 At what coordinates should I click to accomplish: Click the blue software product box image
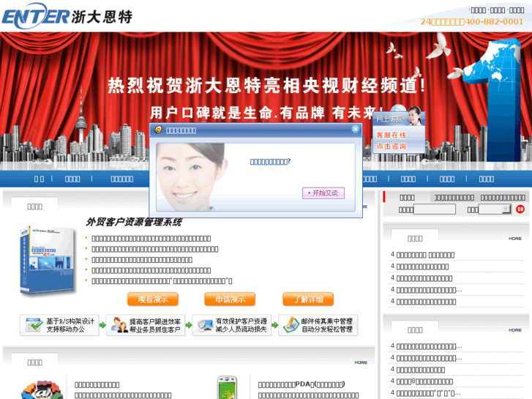pos(47,260)
